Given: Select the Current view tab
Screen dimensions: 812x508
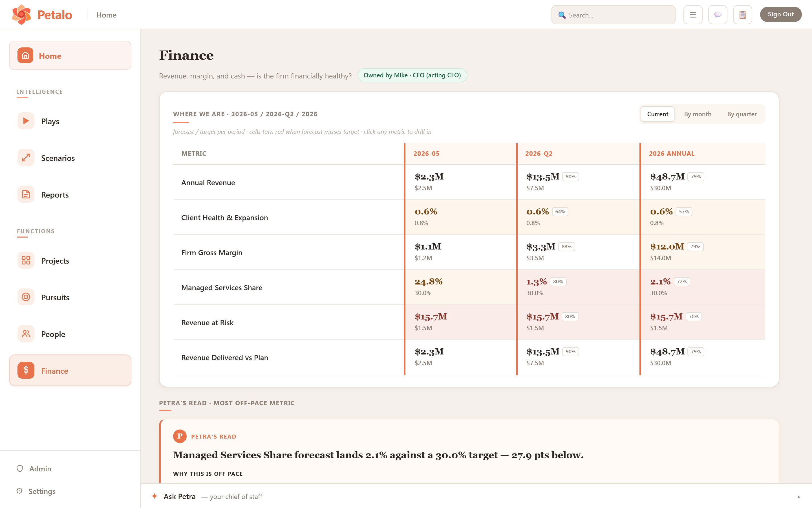Looking at the screenshot, I should tap(658, 114).
